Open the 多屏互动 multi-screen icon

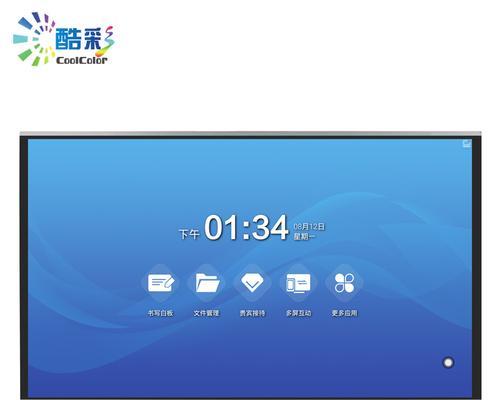(x=298, y=283)
